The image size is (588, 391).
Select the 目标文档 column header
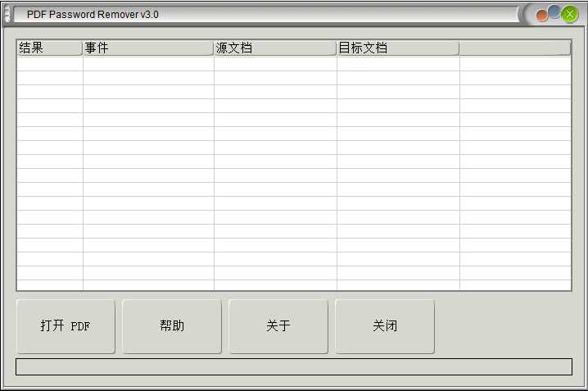[398, 48]
